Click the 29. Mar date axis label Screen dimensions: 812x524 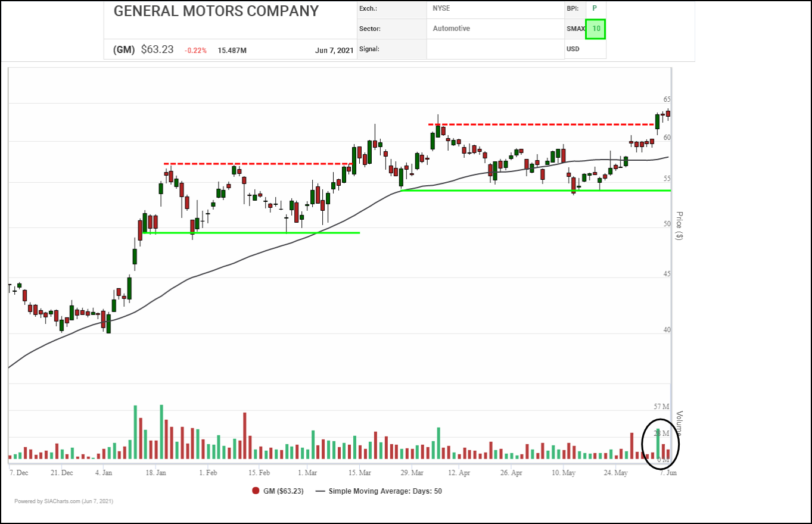coord(411,473)
